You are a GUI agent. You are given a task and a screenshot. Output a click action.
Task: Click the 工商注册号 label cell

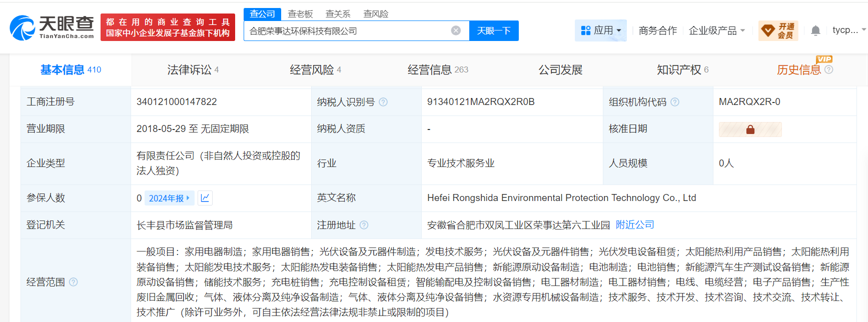coord(76,102)
